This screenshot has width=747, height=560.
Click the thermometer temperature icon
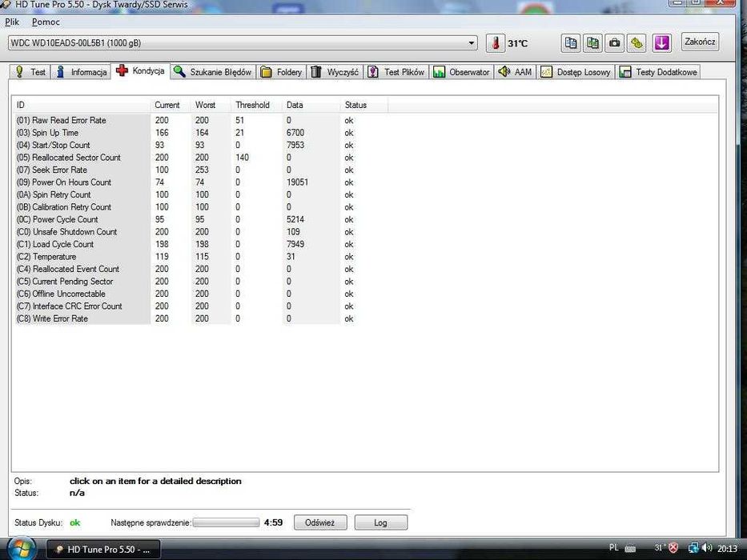[x=496, y=43]
